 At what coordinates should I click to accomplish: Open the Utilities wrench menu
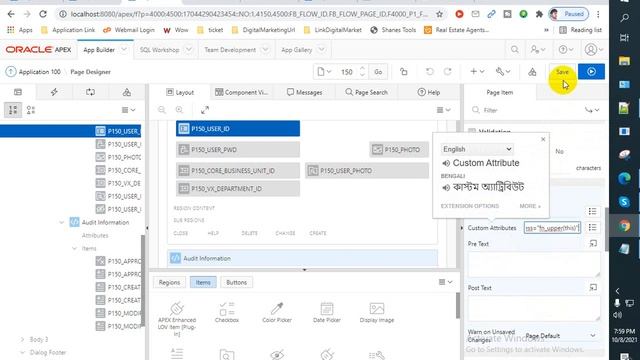(503, 72)
